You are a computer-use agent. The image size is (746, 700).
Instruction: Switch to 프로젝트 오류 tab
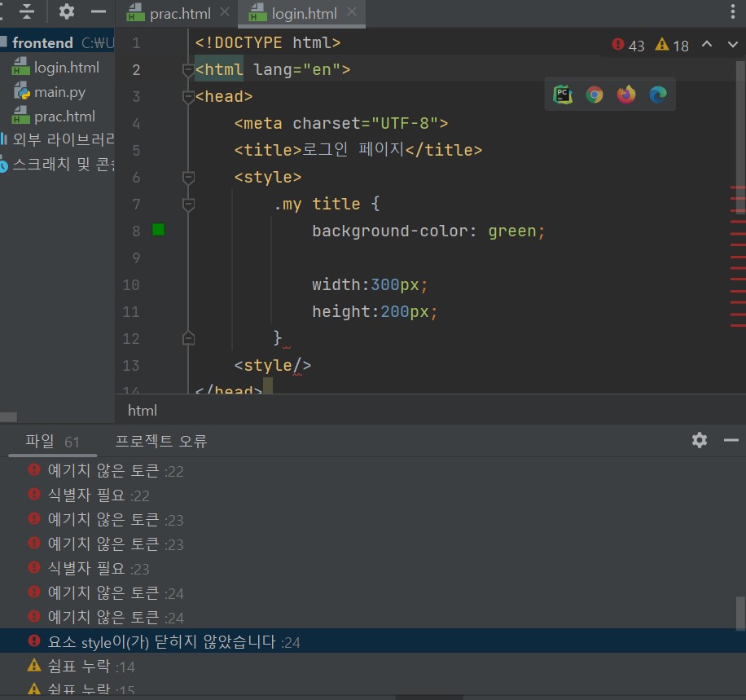tap(161, 442)
